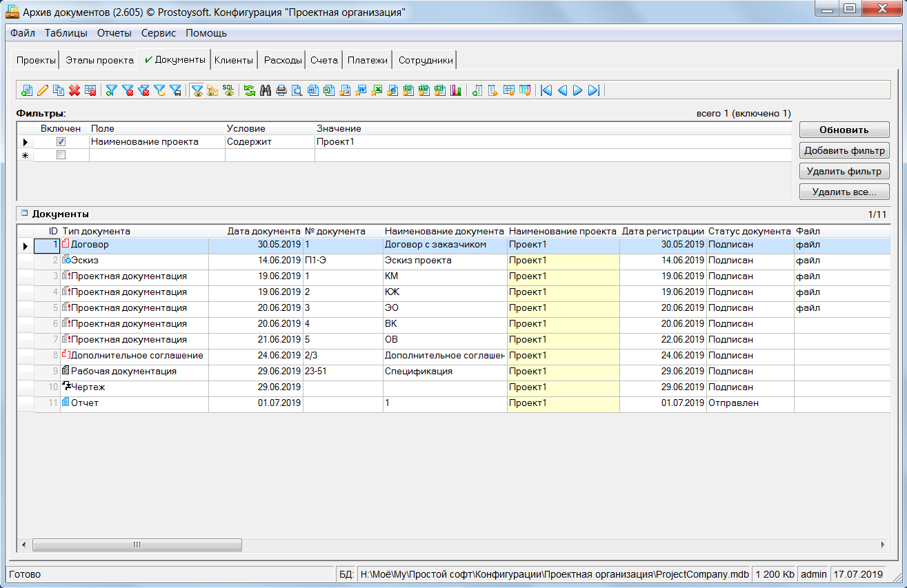Click the add new record icon
Screen dimensions: 907x588
(x=27, y=90)
